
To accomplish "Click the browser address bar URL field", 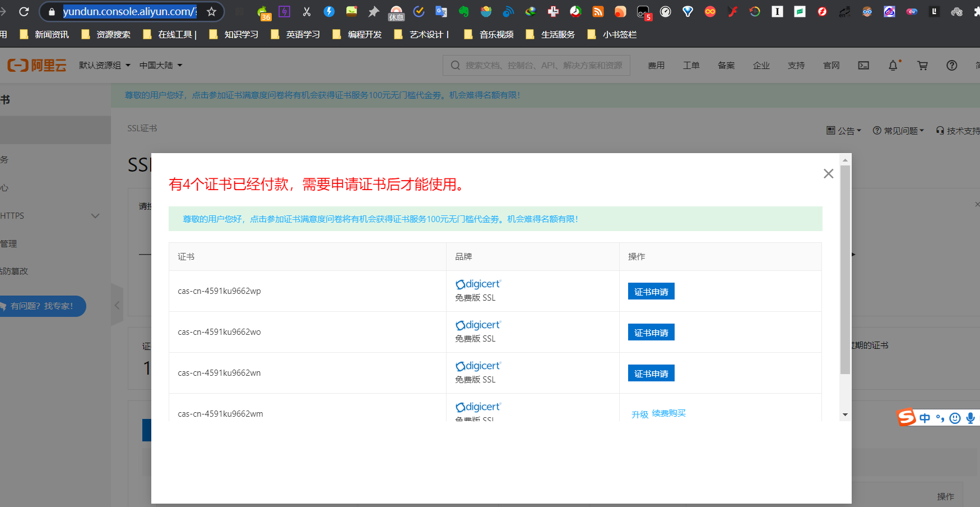I will tap(129, 11).
